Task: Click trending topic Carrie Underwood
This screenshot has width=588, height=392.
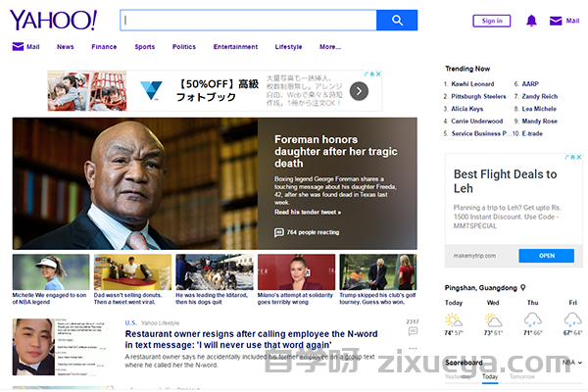Action: click(476, 122)
